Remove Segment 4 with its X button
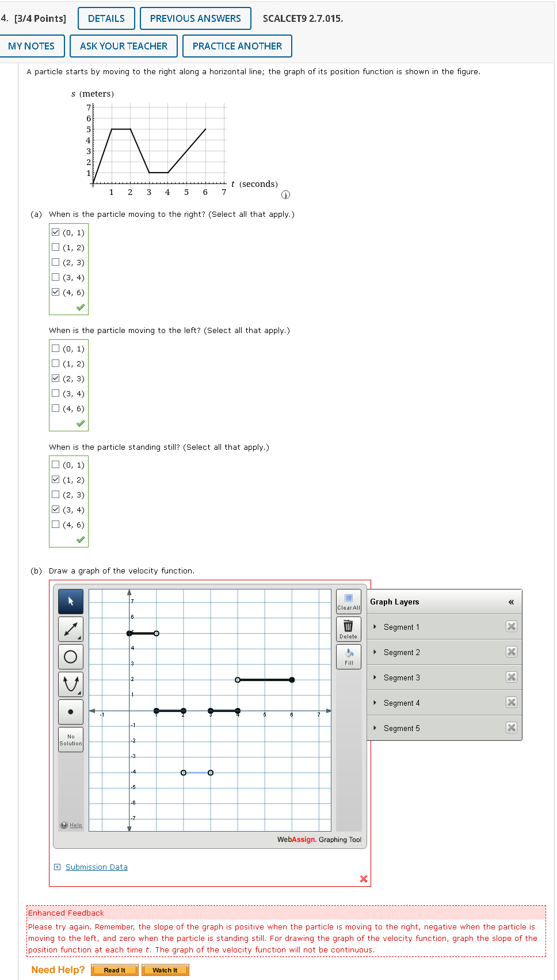The image size is (557, 980). 511,703
